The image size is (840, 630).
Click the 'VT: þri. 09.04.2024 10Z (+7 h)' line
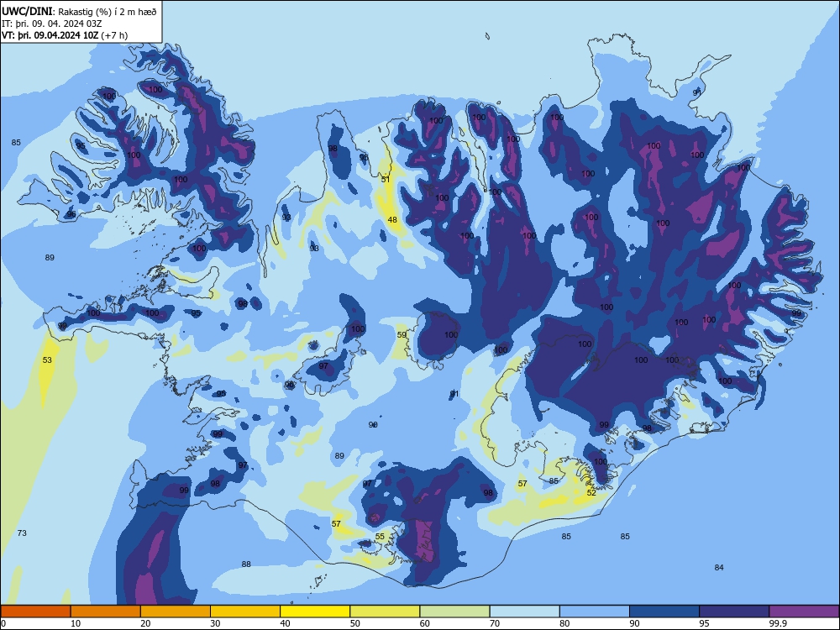coord(65,35)
